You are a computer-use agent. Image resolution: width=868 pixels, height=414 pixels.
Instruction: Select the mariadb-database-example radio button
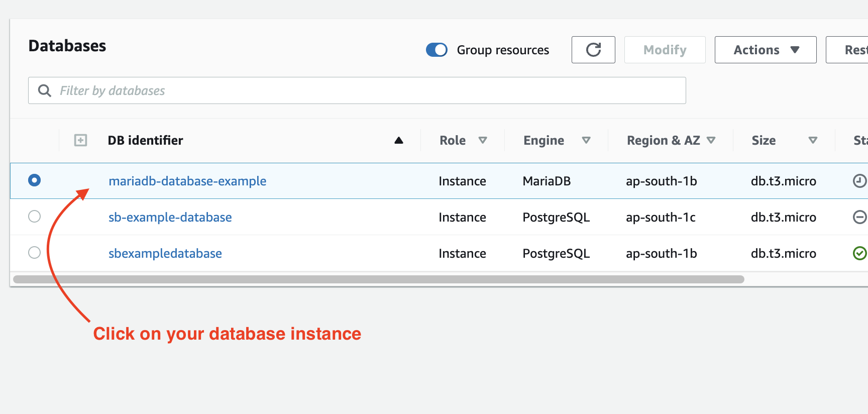[35, 180]
